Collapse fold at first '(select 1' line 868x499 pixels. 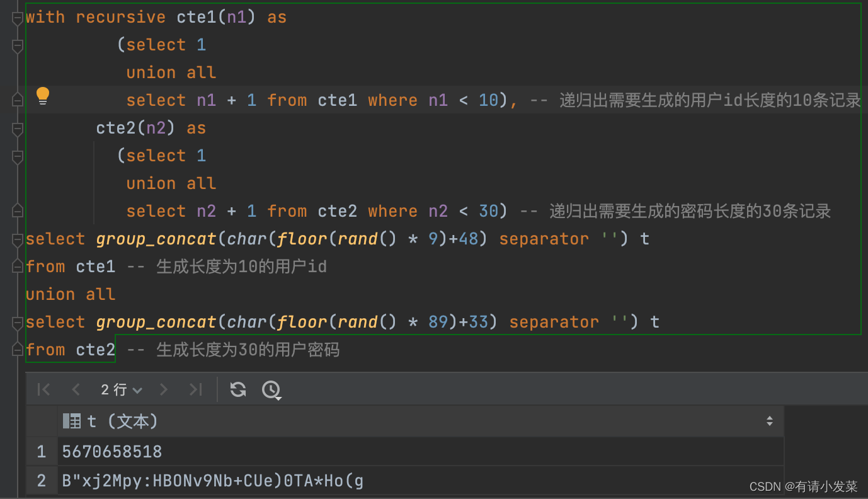pos(18,45)
